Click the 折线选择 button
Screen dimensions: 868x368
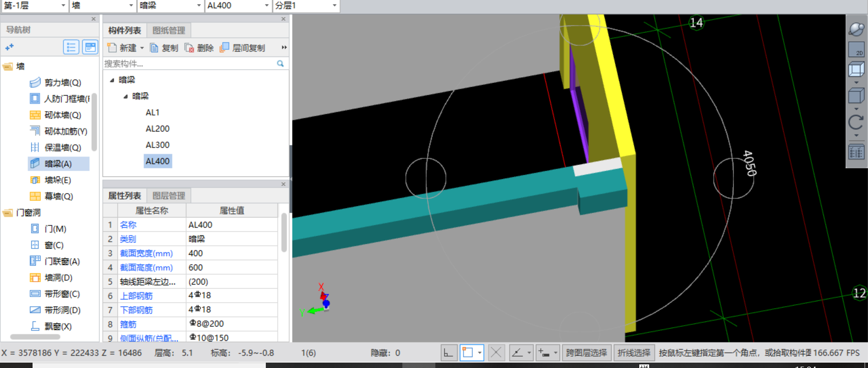coord(634,353)
